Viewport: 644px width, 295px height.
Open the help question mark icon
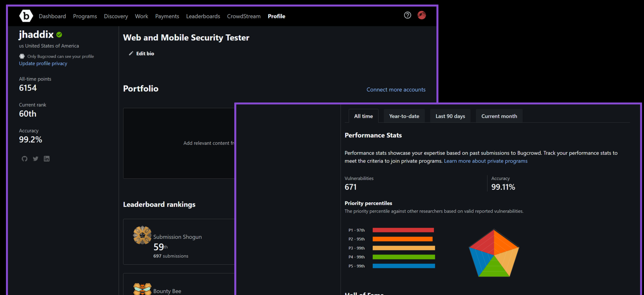[407, 15]
